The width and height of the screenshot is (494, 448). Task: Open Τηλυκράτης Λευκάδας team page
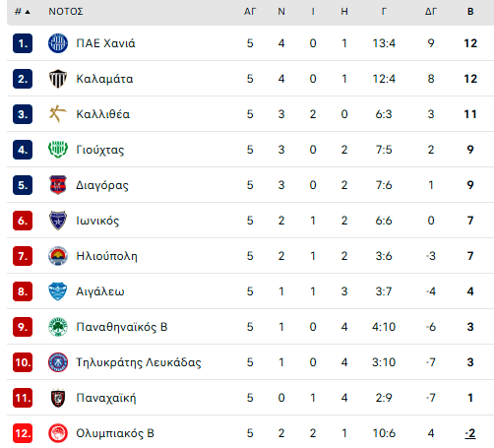click(x=139, y=362)
